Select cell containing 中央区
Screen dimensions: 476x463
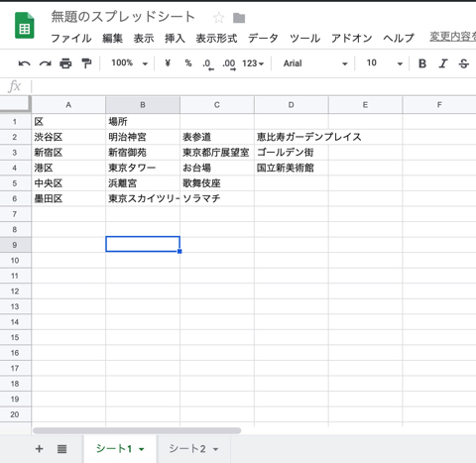point(68,183)
